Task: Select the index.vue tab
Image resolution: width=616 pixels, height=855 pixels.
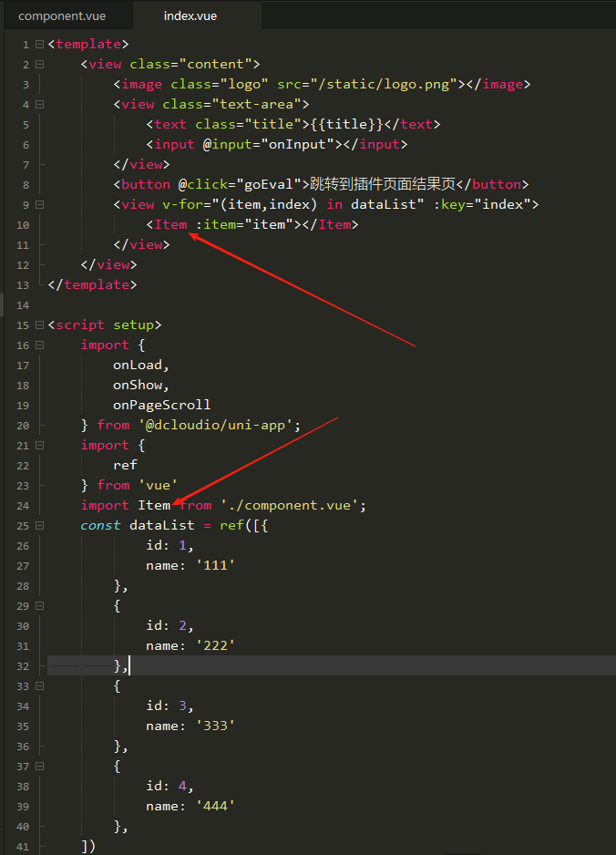Action: pos(190,15)
